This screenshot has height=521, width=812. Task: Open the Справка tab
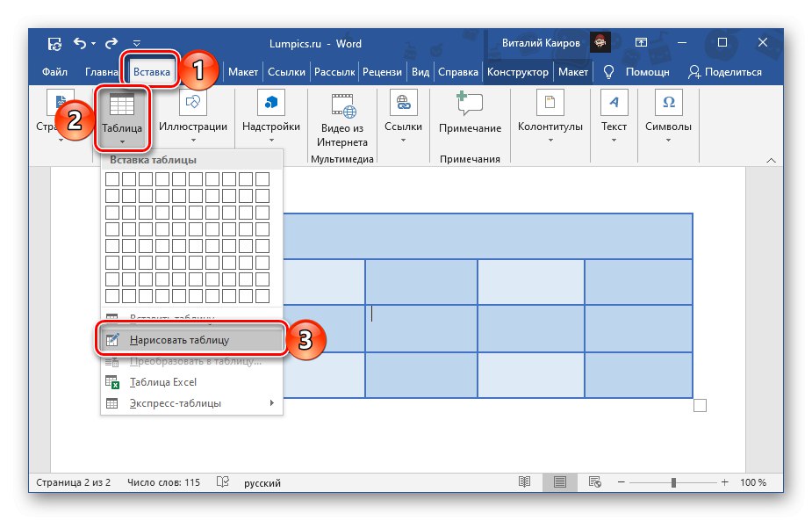tap(457, 72)
